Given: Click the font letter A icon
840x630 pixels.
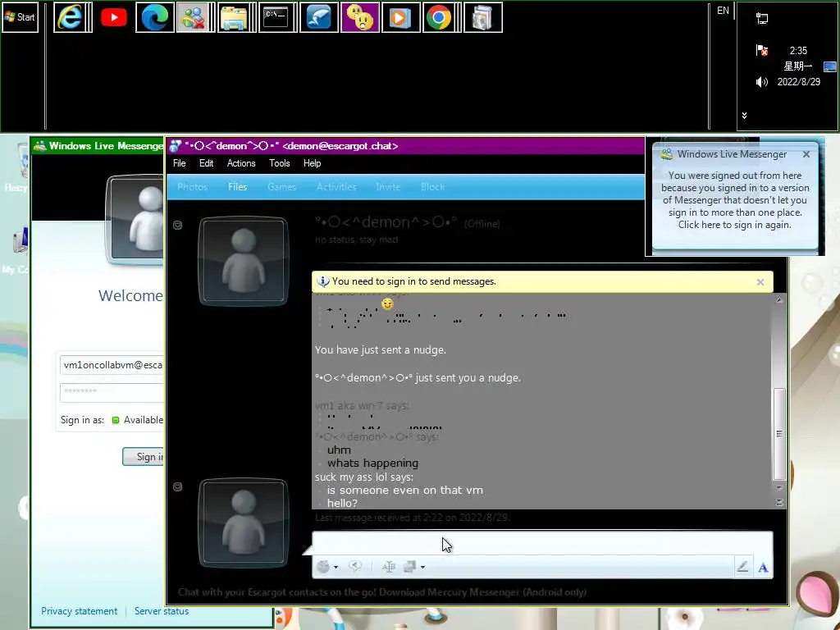Looking at the screenshot, I should [763, 568].
